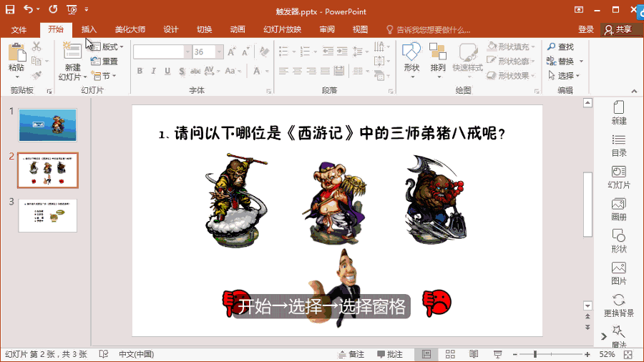This screenshot has width=644, height=362.
Task: Click the Arrange (排列) icon
Action: 438,52
